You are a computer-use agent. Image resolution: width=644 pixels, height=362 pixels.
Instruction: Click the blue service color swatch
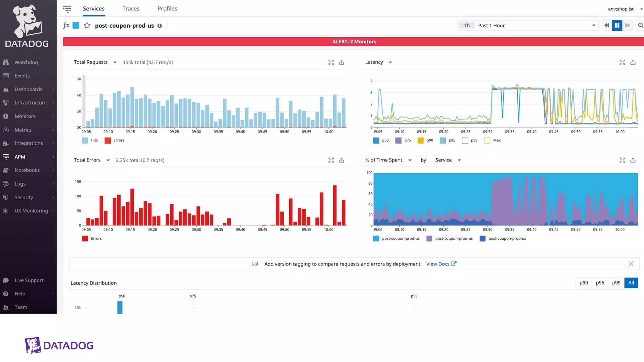tap(76, 25)
